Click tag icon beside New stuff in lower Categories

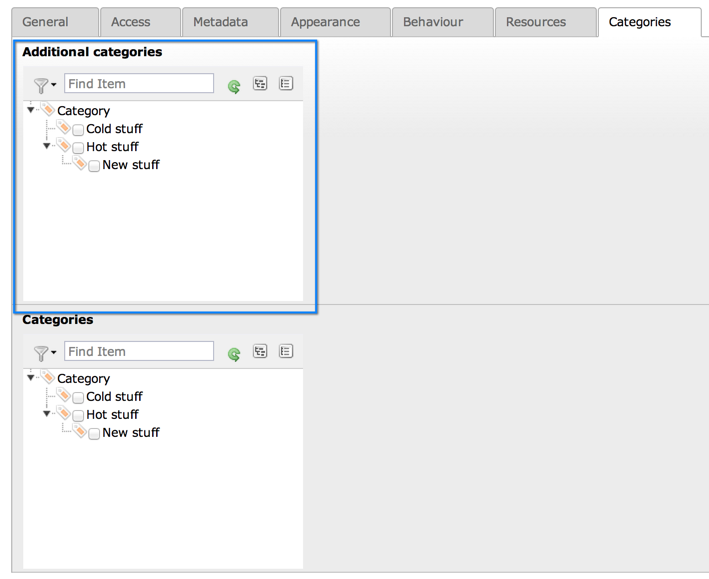pyautogui.click(x=80, y=432)
